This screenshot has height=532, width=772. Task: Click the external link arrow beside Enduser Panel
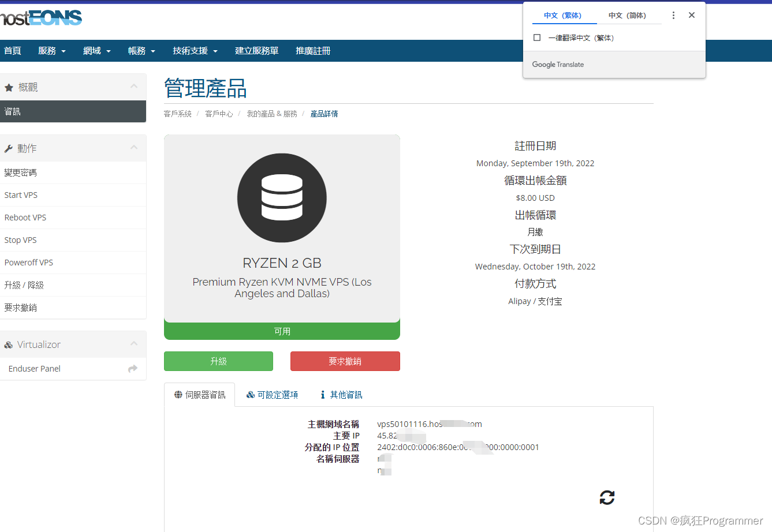pos(133,368)
